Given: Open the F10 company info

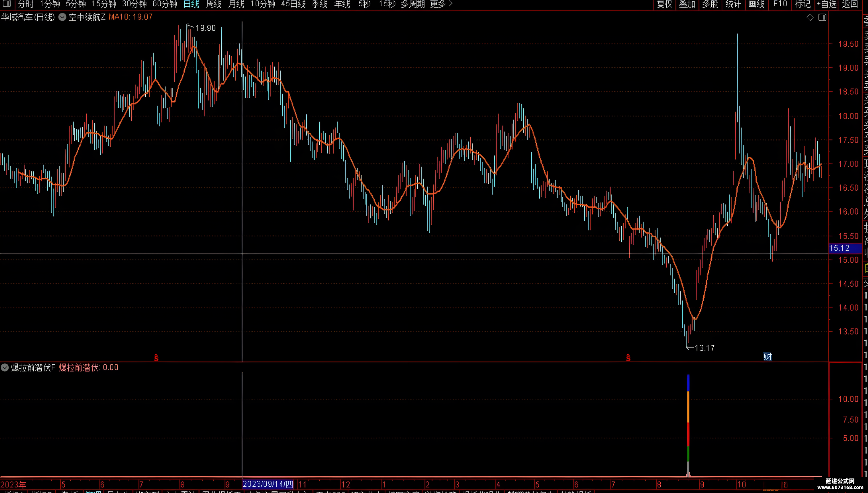Looking at the screenshot, I should (x=780, y=4).
